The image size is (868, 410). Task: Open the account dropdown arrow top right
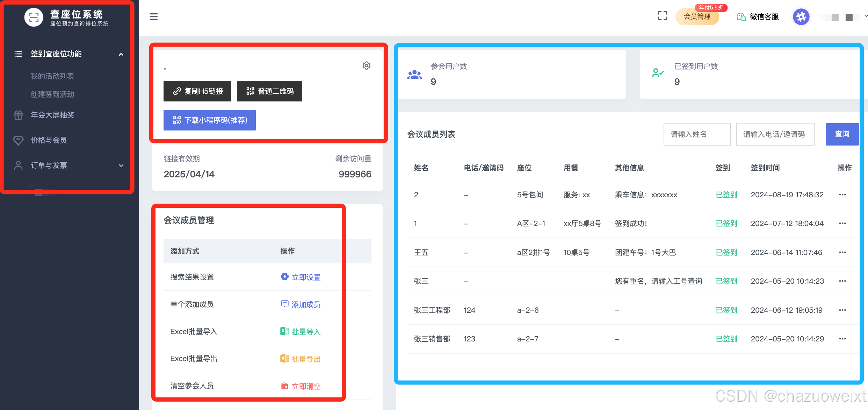tap(866, 16)
